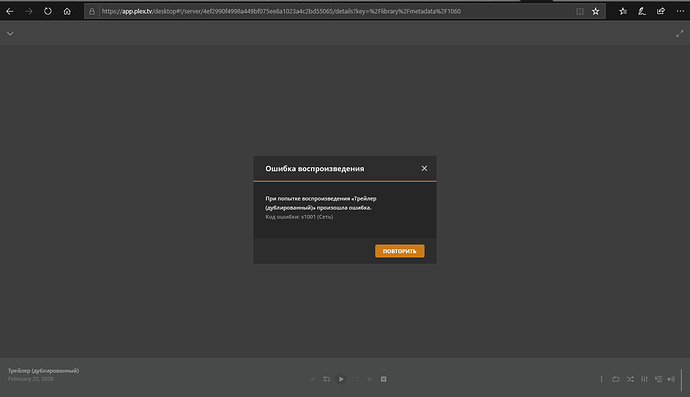Screen dimensions: 690x397
Task: Toggle repeat mode
Action: (x=616, y=379)
